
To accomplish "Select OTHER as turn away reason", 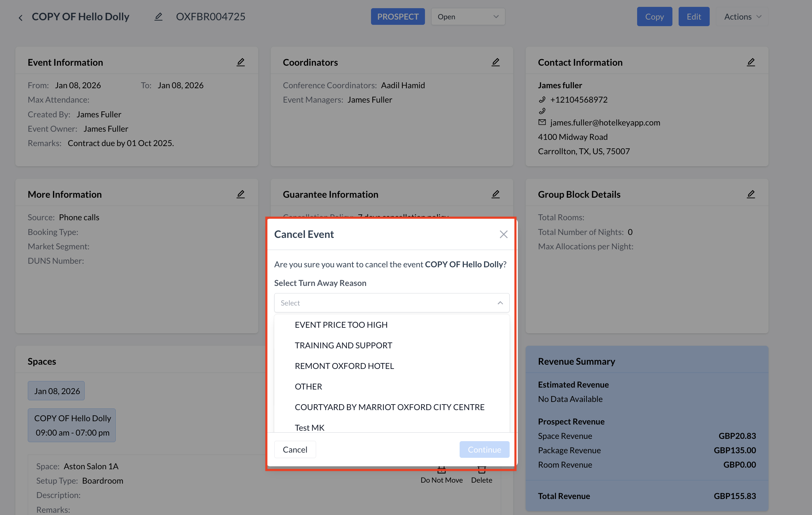I will [308, 386].
